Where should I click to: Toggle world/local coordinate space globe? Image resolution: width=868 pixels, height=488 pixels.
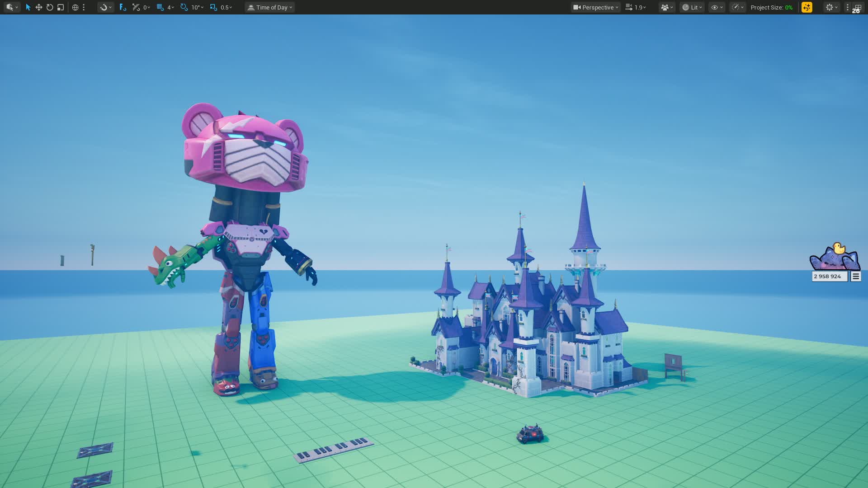[75, 7]
